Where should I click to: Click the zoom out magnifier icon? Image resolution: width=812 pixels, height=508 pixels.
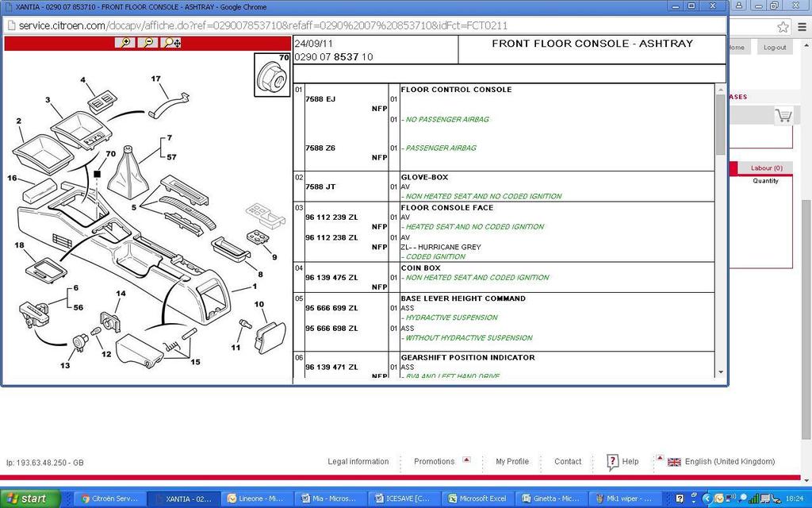coord(148,43)
